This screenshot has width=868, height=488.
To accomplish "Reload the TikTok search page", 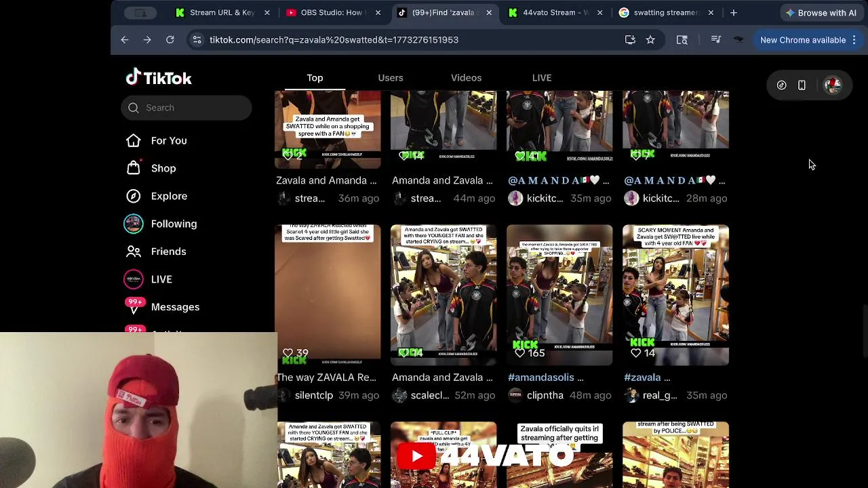I will click(170, 40).
